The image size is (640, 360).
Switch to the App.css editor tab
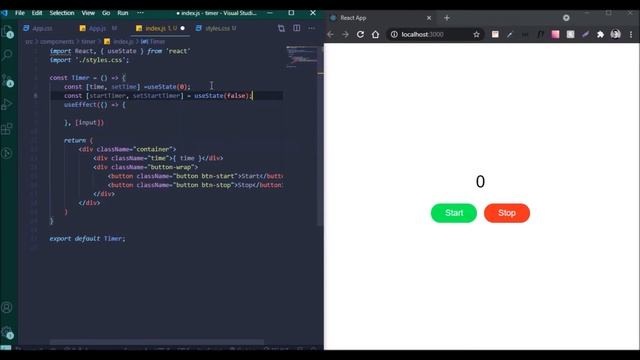(x=42, y=28)
